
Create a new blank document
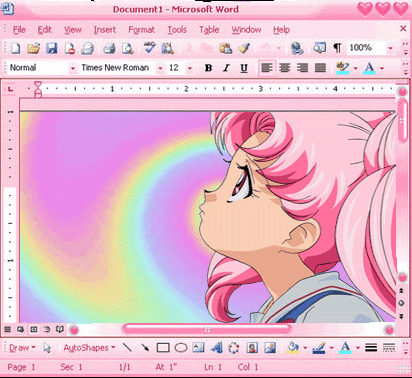[16, 49]
